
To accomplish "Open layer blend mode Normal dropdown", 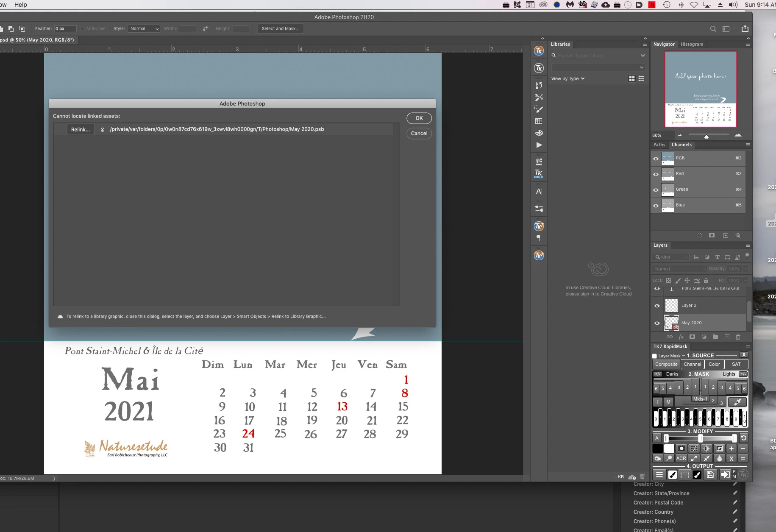I will point(679,269).
